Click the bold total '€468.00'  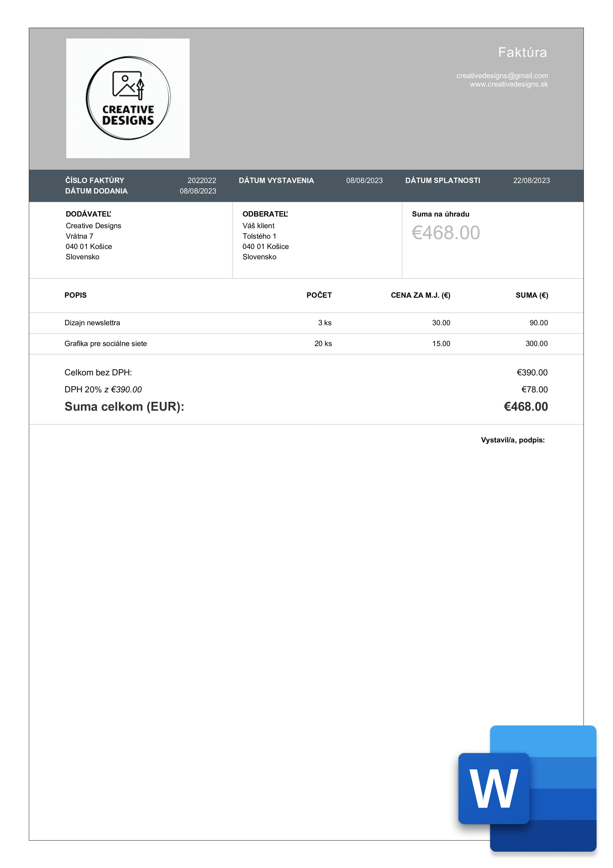(x=526, y=407)
